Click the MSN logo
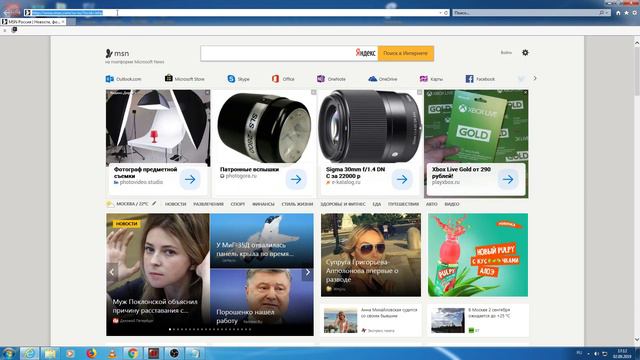 click(117, 53)
